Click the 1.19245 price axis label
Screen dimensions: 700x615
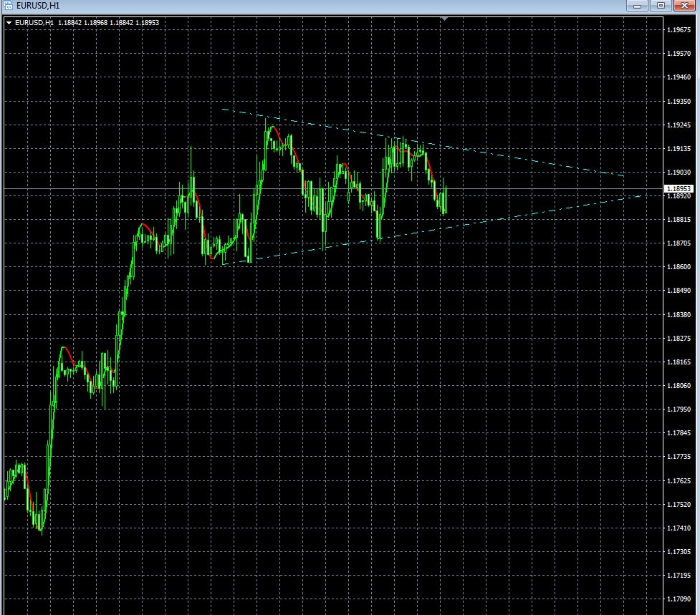(679, 125)
